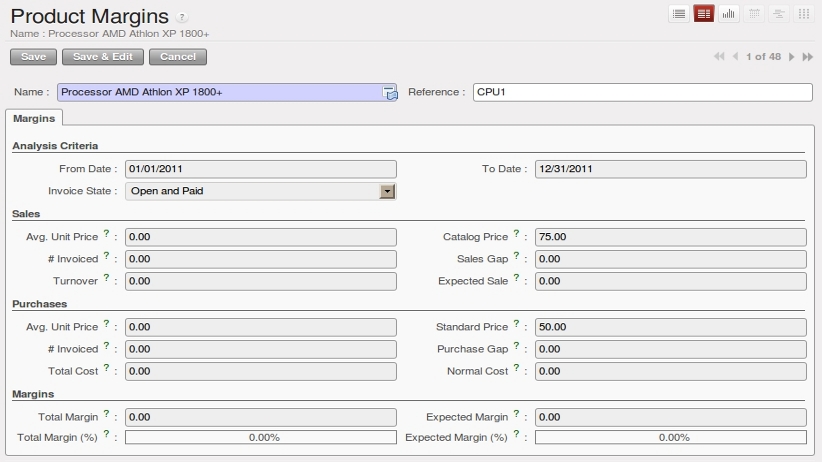This screenshot has height=462, width=822.
Task: Show help for Expected Margin
Action: click(x=516, y=414)
